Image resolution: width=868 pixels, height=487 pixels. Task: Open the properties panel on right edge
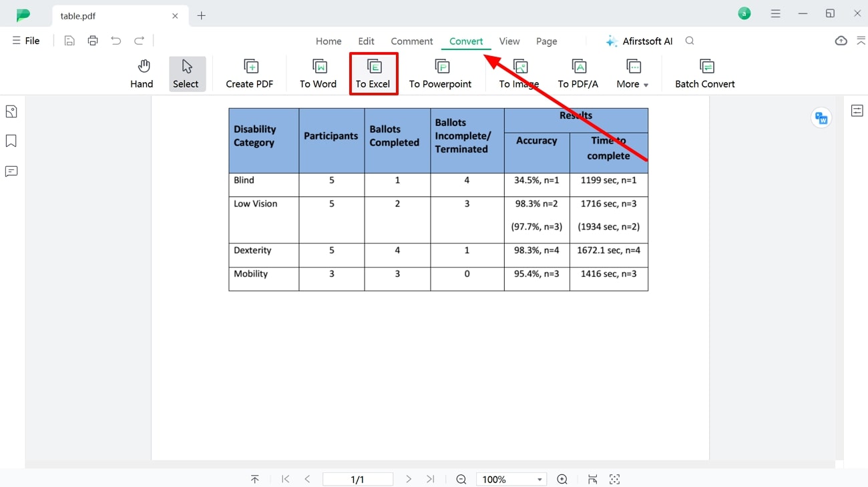tap(857, 111)
